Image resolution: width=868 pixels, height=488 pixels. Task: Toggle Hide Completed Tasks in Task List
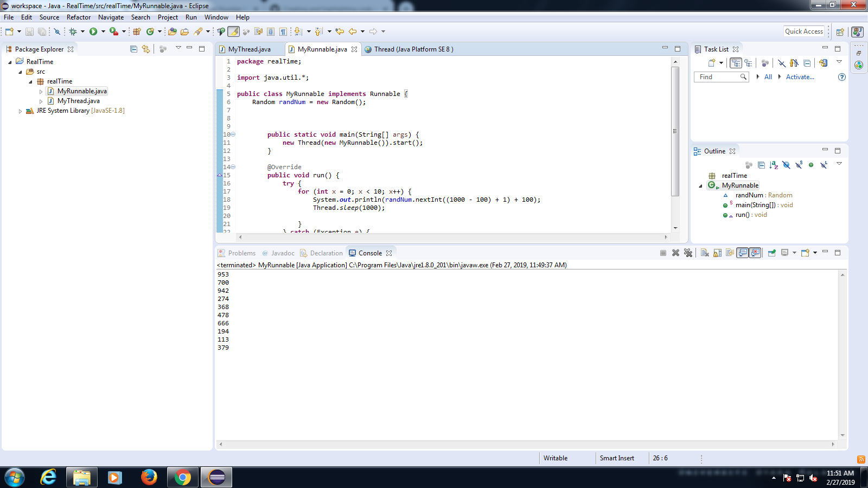[782, 63]
